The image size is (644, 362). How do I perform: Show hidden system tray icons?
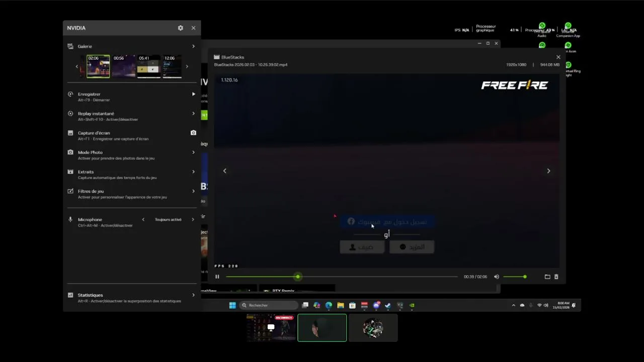(514, 305)
